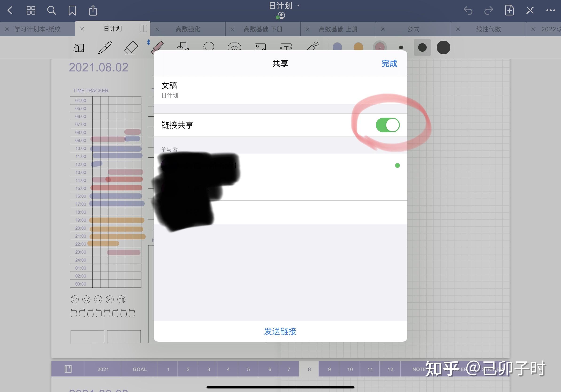The width and height of the screenshot is (561, 392).
Task: Close the 高数强化 tab
Action: (157, 29)
